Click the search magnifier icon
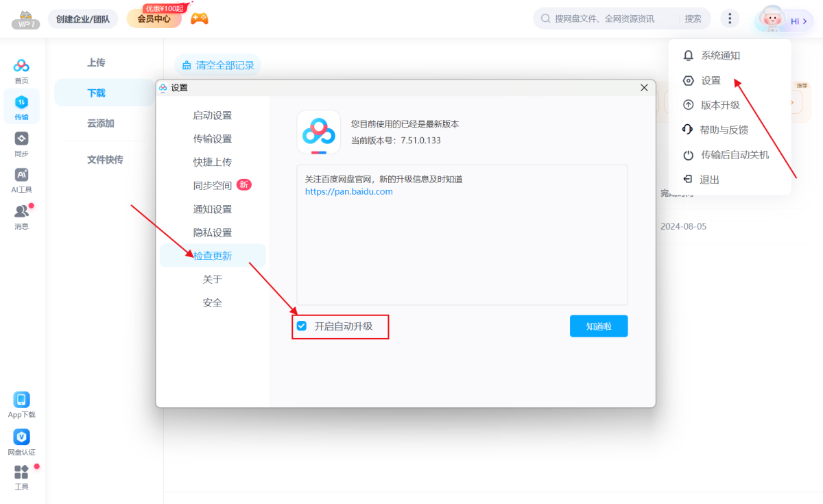The height and width of the screenshot is (504, 823). pyautogui.click(x=546, y=19)
